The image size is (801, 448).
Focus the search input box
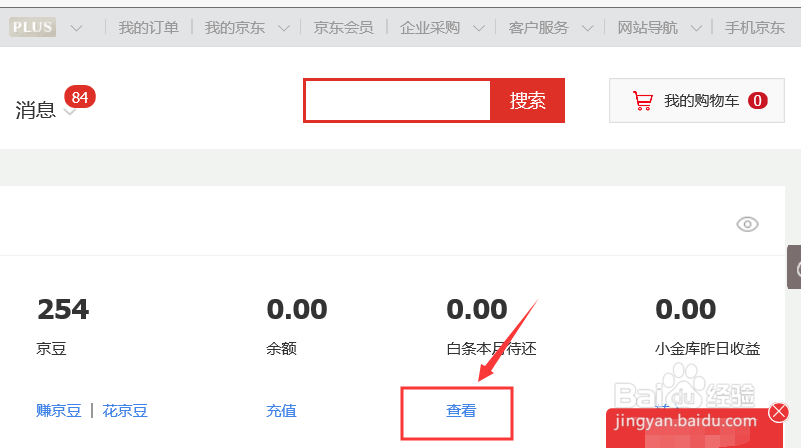tap(397, 101)
